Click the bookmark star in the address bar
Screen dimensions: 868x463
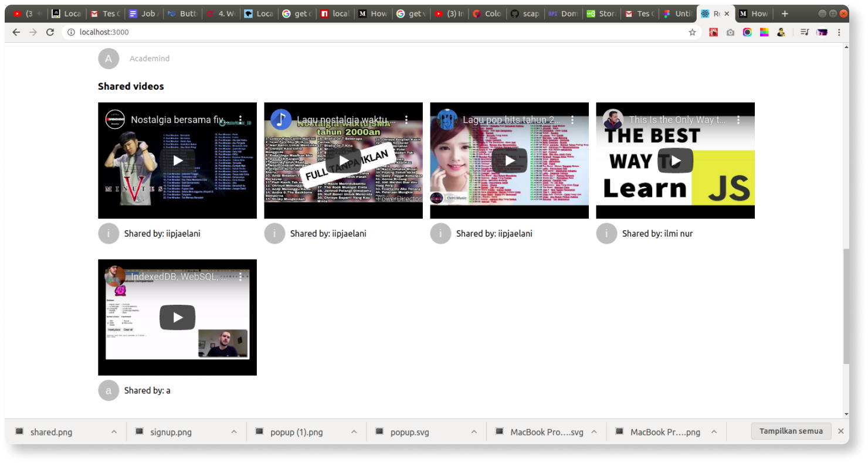coord(692,32)
